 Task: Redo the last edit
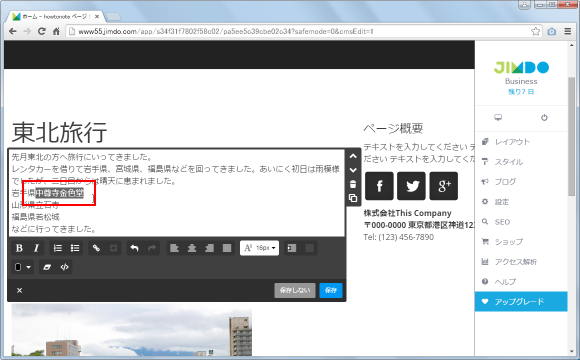coord(152,248)
